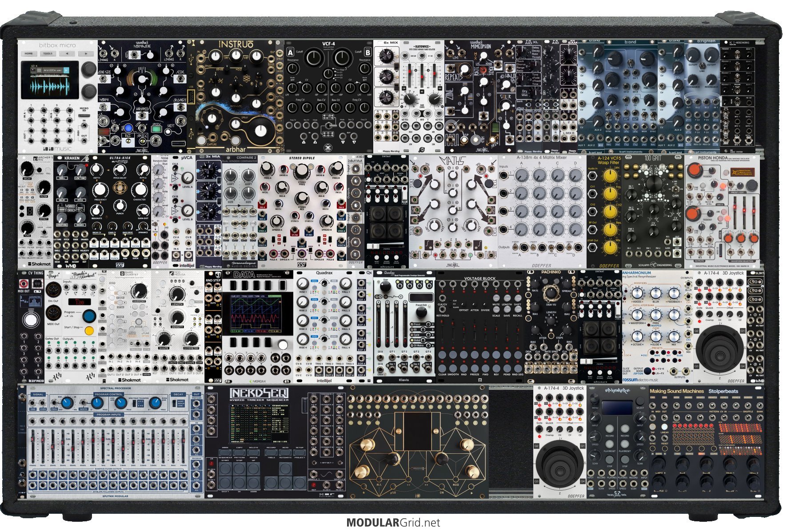Viewport: 787px width, 532px height.
Task: Select the µVCA module by Intellijel
Action: point(182,212)
